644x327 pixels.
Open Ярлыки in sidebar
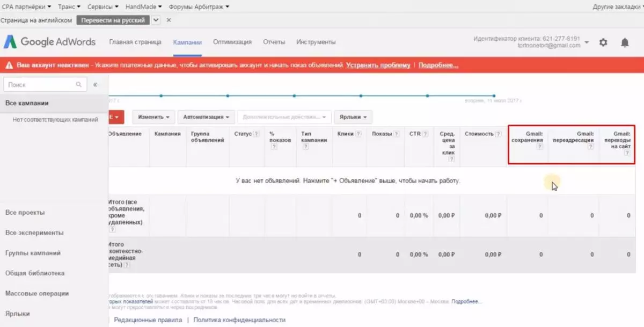(x=18, y=314)
